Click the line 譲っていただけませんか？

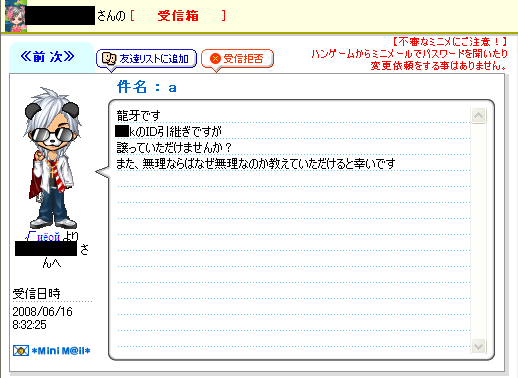click(174, 147)
